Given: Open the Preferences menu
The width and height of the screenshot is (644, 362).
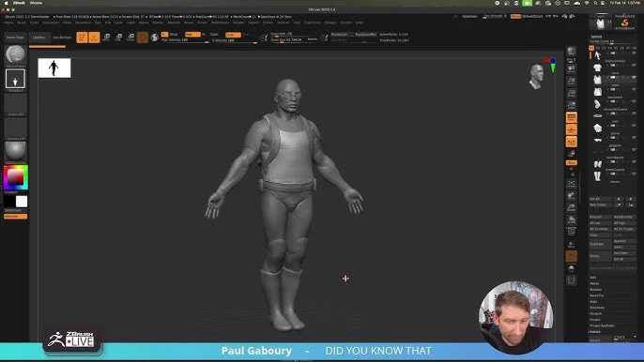Looking at the screenshot, I should (220, 23).
